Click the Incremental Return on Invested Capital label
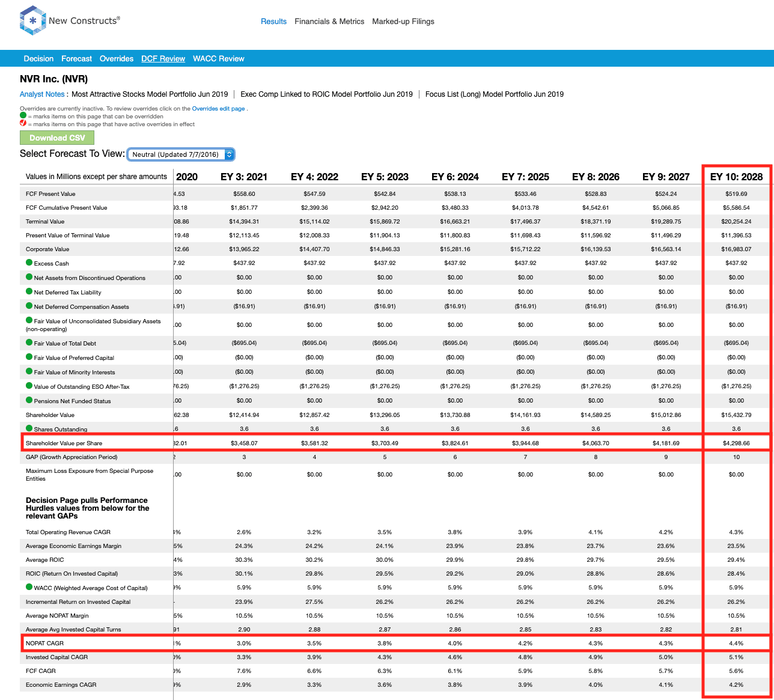Screen dimensions: 774x700 pos(78,601)
